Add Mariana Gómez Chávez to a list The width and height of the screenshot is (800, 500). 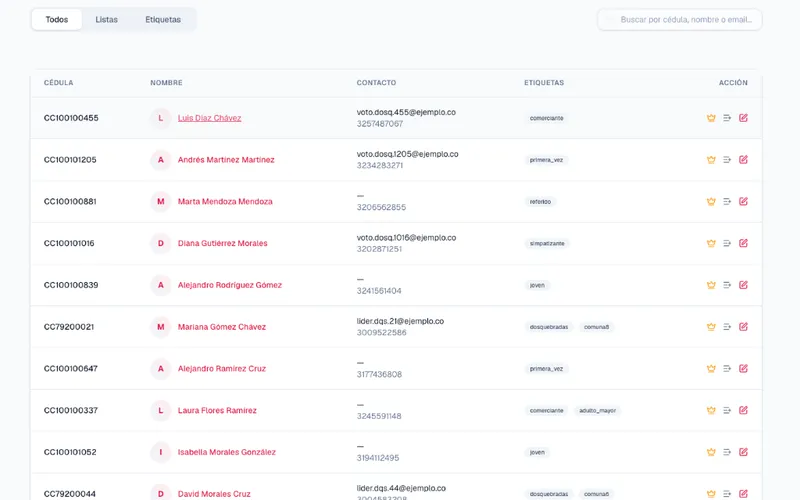(x=727, y=327)
